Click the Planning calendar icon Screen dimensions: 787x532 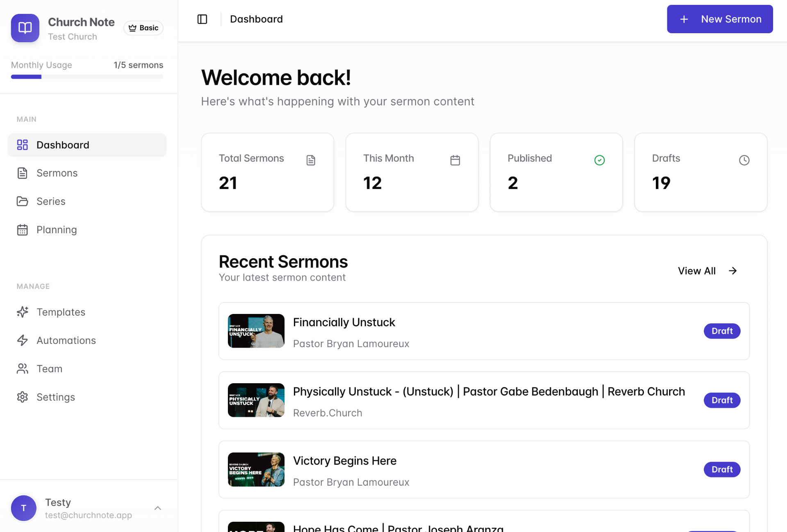coord(22,230)
